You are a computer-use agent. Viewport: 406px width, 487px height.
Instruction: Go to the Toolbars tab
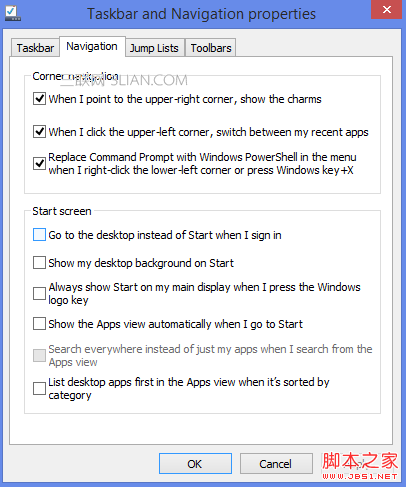211,48
